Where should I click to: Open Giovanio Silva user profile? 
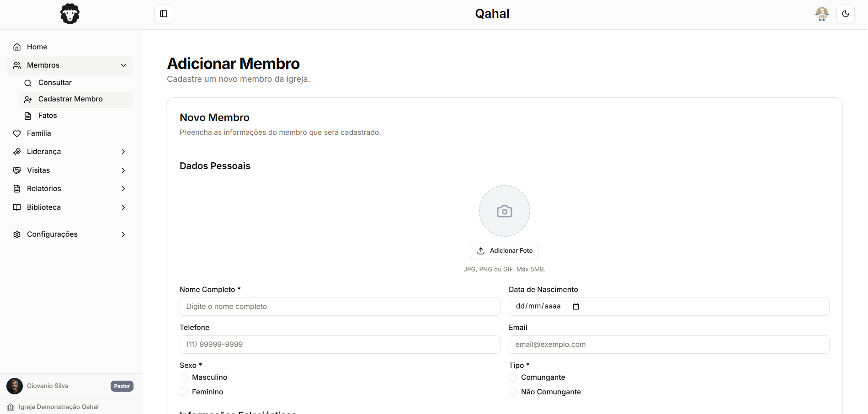48,386
